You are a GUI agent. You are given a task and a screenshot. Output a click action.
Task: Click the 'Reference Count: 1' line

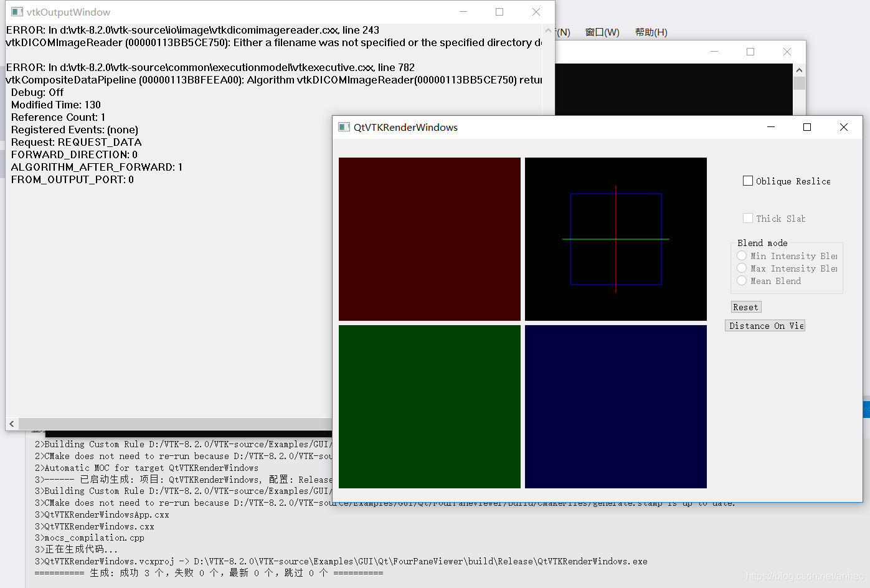[x=58, y=117]
